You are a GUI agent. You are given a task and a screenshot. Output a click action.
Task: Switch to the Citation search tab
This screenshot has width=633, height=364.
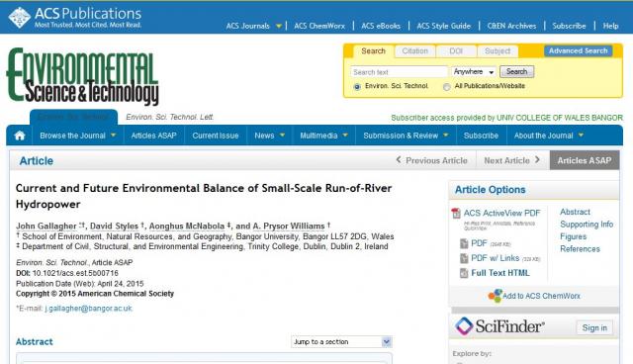414,51
